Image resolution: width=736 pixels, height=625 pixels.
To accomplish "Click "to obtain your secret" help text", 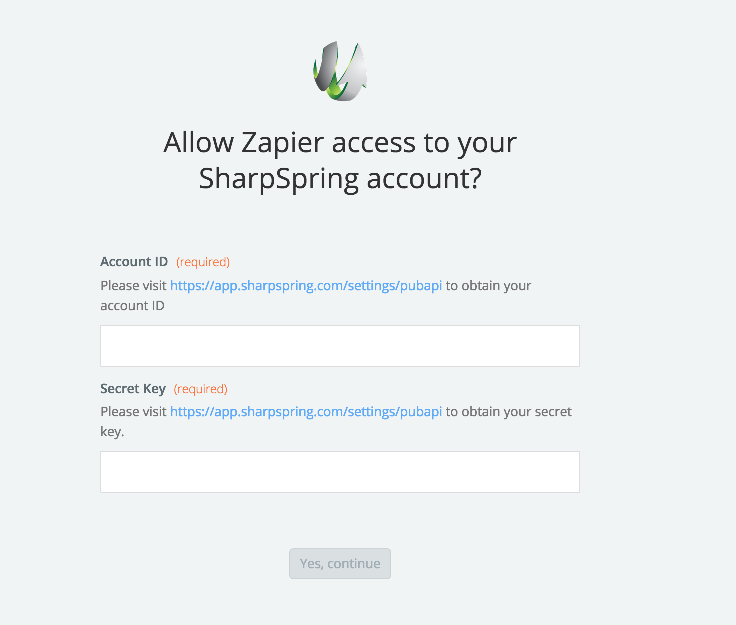I will point(509,412).
